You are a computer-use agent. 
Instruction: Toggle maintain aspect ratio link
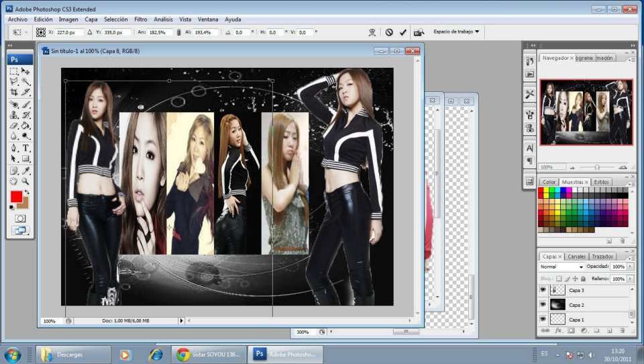click(x=178, y=32)
